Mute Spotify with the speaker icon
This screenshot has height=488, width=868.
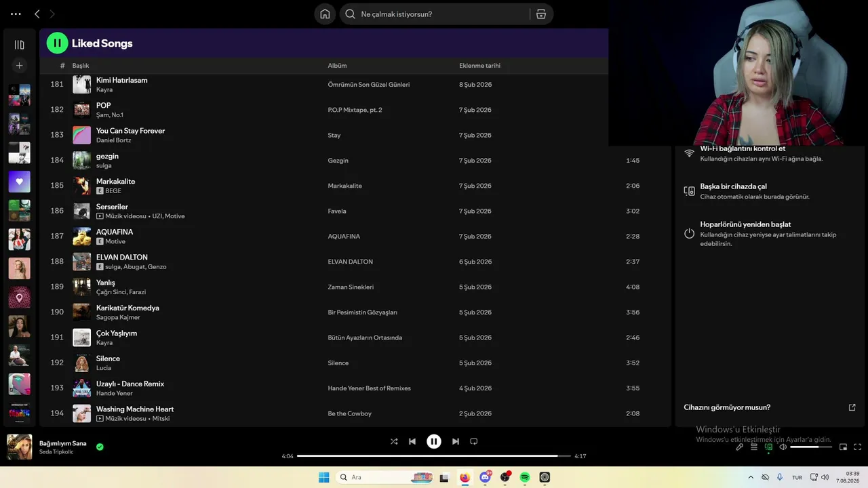(x=783, y=447)
